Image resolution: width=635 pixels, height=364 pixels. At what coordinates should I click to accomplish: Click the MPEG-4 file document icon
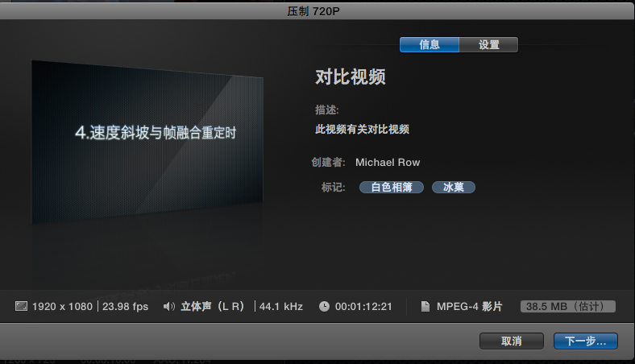pos(425,307)
